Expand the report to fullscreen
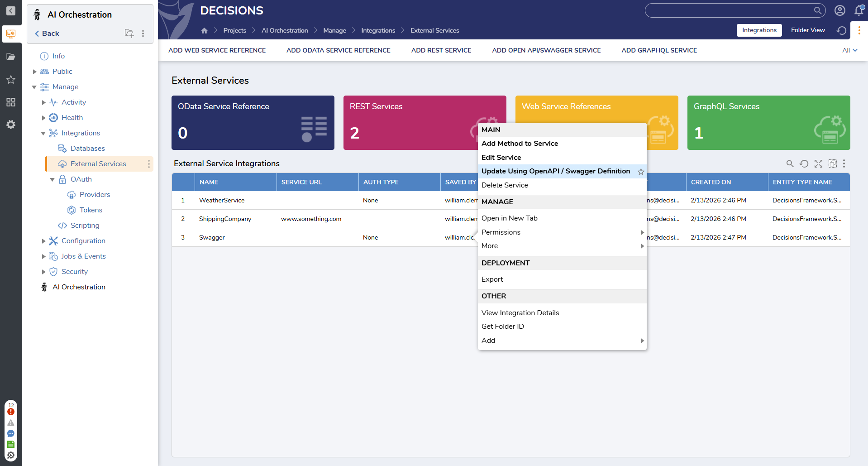The height and width of the screenshot is (466, 868). coord(818,163)
